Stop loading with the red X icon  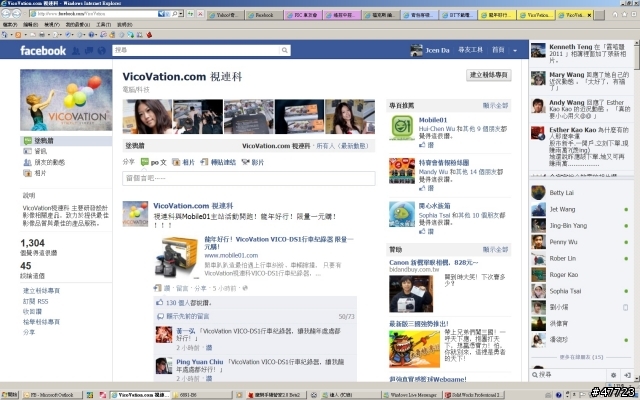(x=200, y=14)
